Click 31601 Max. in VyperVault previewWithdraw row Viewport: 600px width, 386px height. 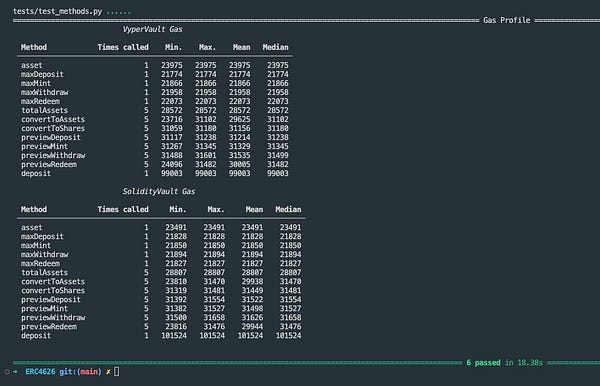point(205,155)
